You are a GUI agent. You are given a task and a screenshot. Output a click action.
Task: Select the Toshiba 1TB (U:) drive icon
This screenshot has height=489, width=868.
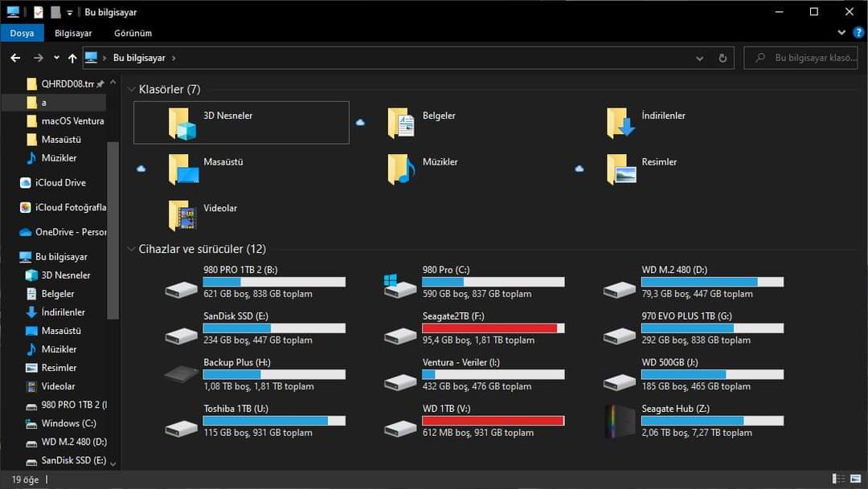(x=182, y=428)
